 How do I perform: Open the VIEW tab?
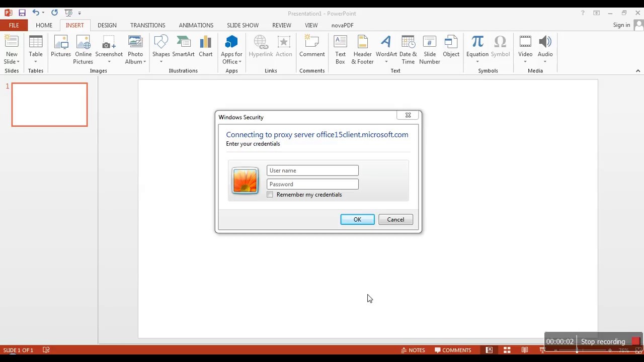tap(311, 25)
